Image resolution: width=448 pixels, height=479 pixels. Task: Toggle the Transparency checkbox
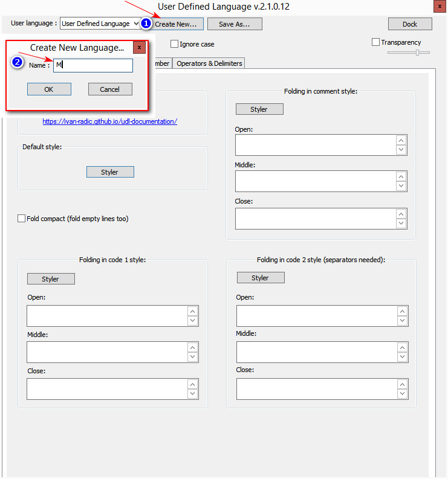(375, 42)
